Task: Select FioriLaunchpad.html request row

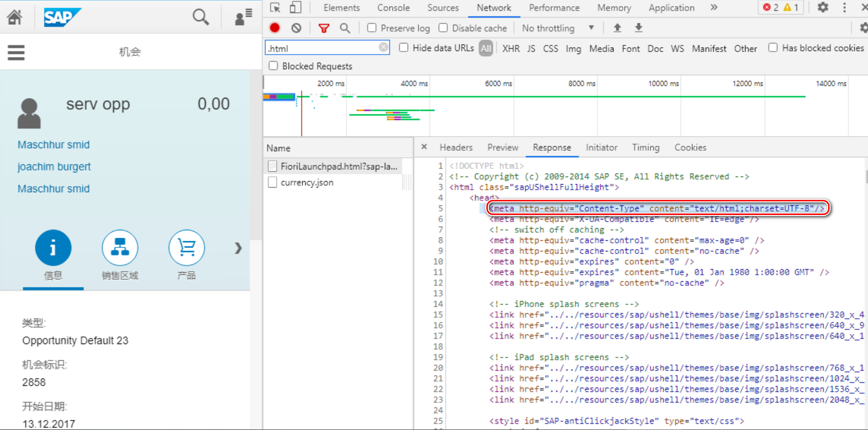Action: click(x=334, y=166)
